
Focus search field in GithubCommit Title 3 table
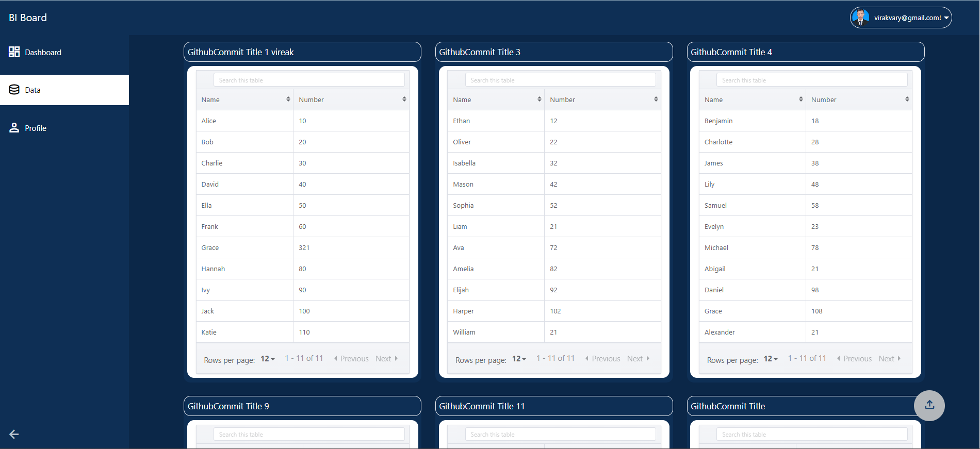point(561,80)
